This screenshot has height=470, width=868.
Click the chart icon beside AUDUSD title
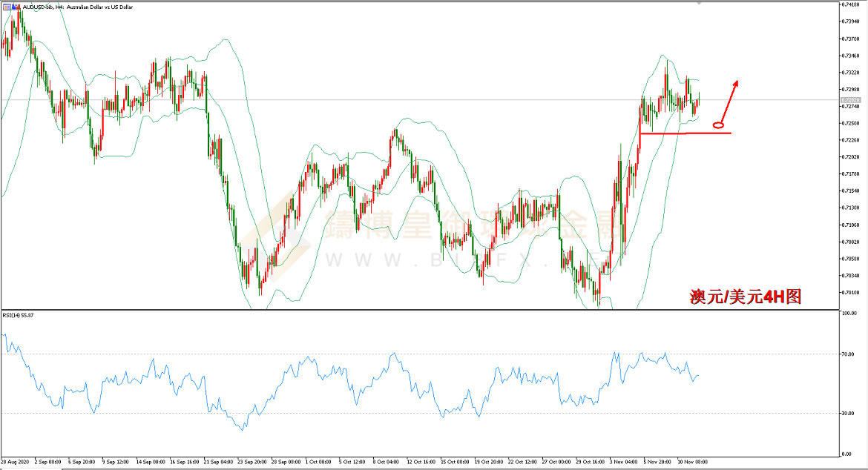click(7, 5)
